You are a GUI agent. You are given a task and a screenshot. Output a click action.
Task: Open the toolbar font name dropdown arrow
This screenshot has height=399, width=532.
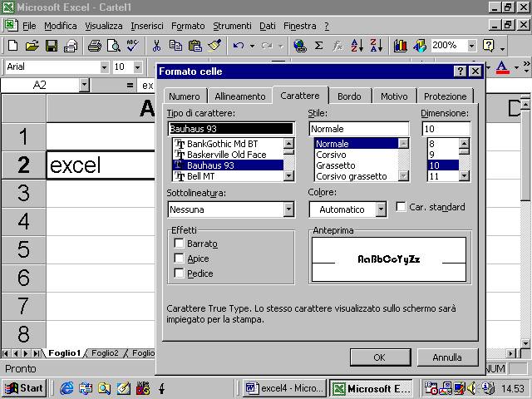[104, 67]
